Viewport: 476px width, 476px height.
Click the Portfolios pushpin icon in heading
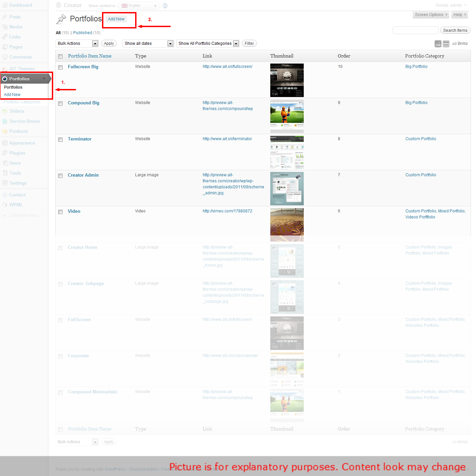click(61, 19)
